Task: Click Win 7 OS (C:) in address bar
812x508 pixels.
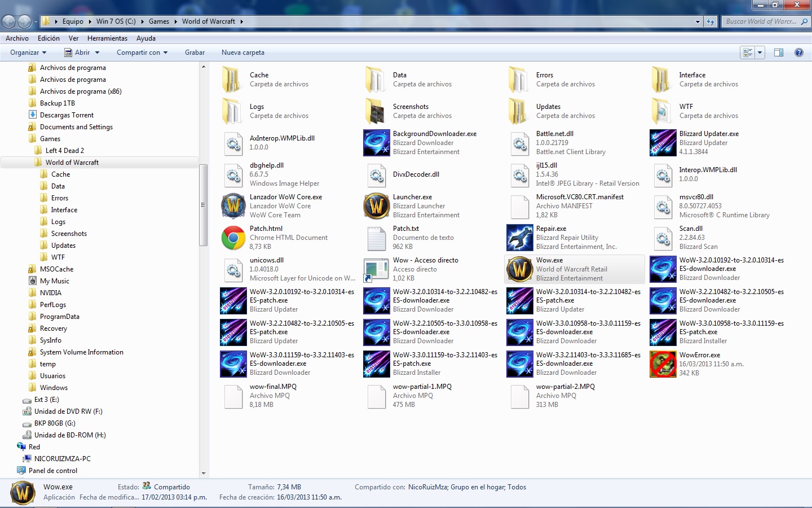Action: click(116, 21)
